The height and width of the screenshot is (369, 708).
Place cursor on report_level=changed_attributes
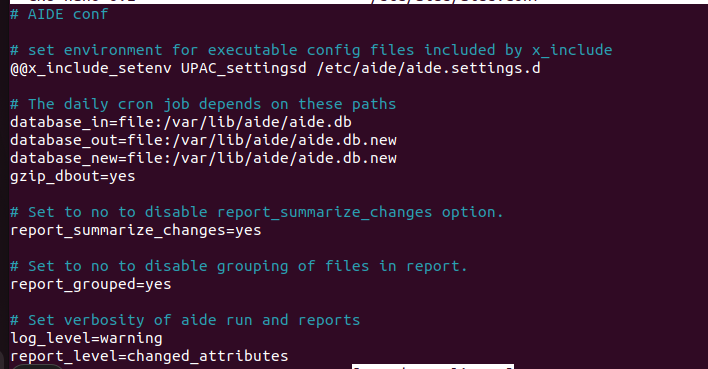pos(149,356)
